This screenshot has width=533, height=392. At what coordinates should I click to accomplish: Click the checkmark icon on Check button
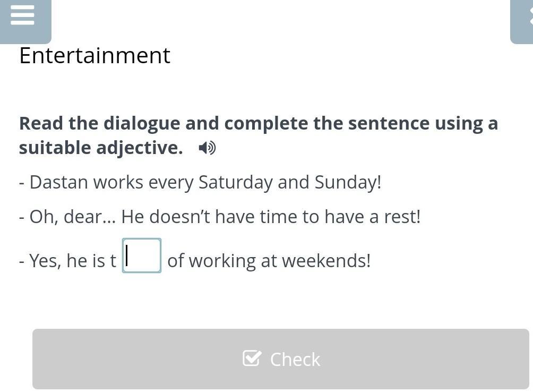tap(252, 359)
